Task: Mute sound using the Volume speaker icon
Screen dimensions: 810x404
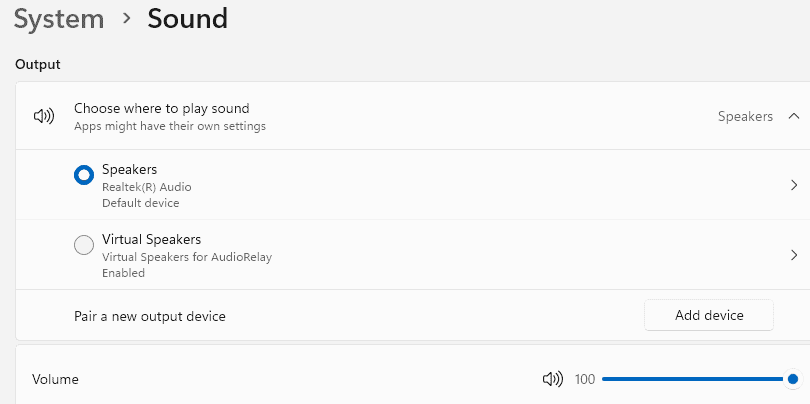Action: (x=552, y=379)
